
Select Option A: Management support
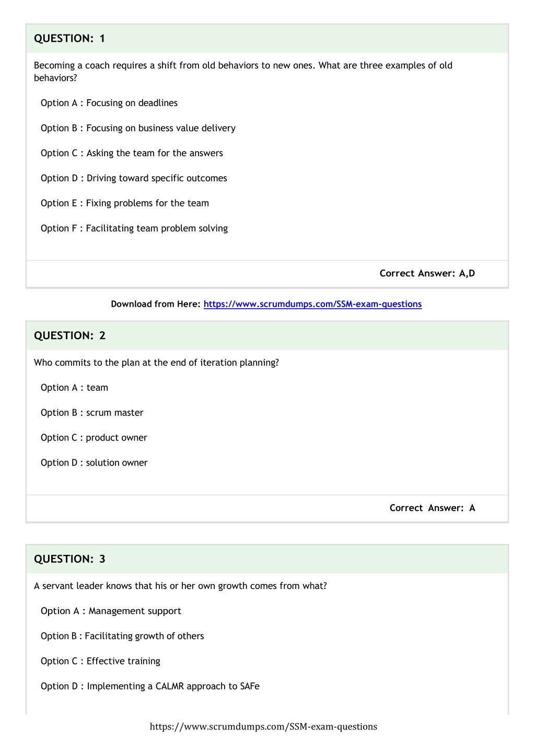(111, 611)
